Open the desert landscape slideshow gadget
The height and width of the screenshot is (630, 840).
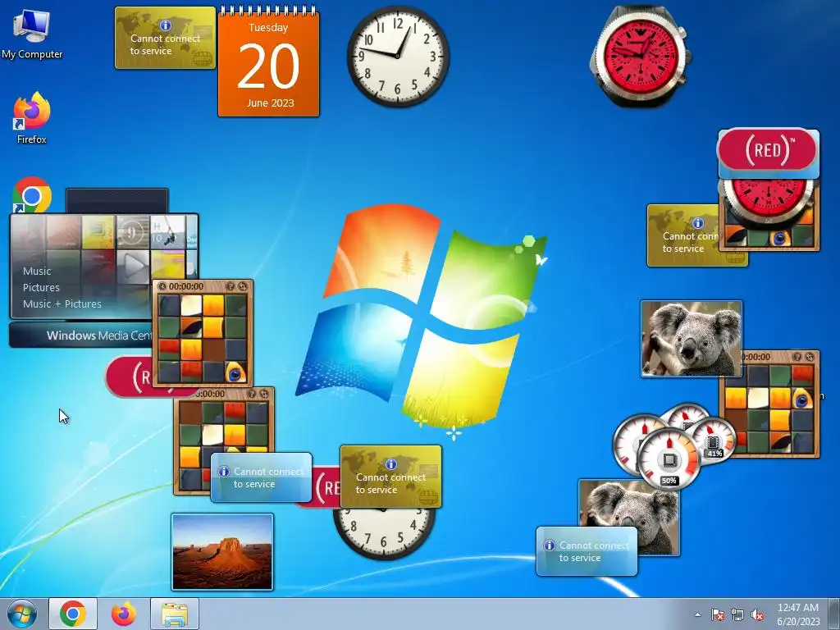[222, 552]
